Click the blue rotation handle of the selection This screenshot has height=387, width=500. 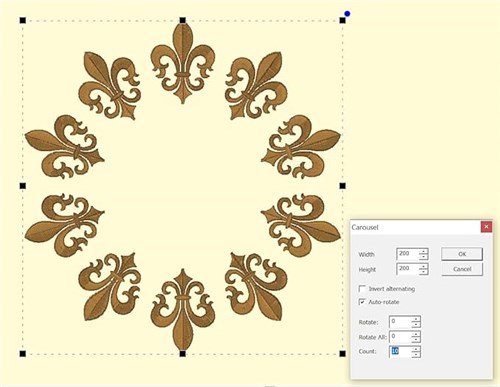[x=347, y=14]
